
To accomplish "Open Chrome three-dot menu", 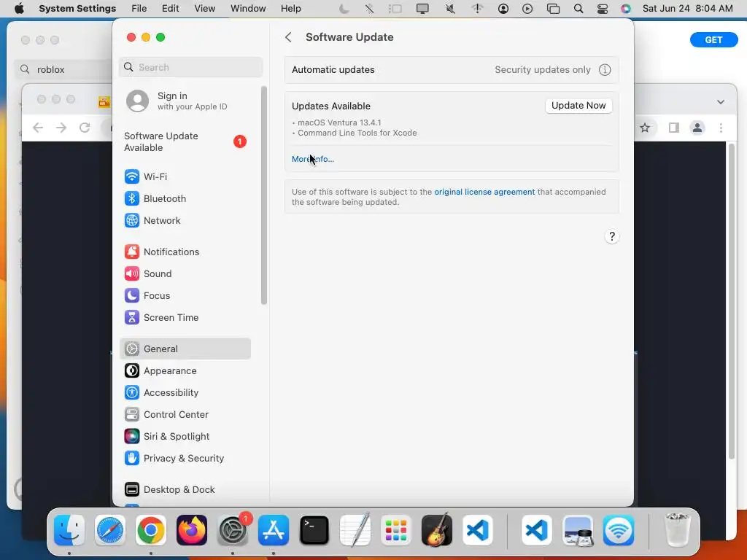I will coord(721,128).
